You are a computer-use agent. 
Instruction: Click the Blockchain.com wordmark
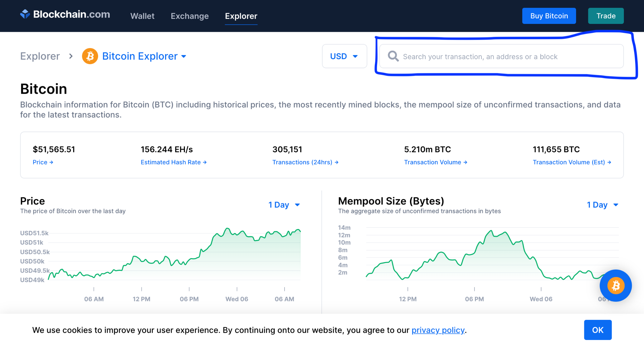pyautogui.click(x=72, y=14)
